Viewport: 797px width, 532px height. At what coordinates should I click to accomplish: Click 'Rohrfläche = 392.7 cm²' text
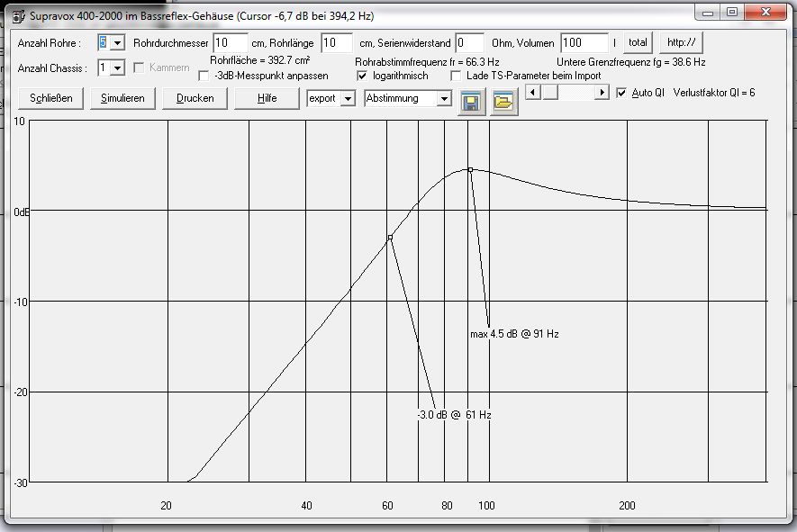[x=259, y=60]
